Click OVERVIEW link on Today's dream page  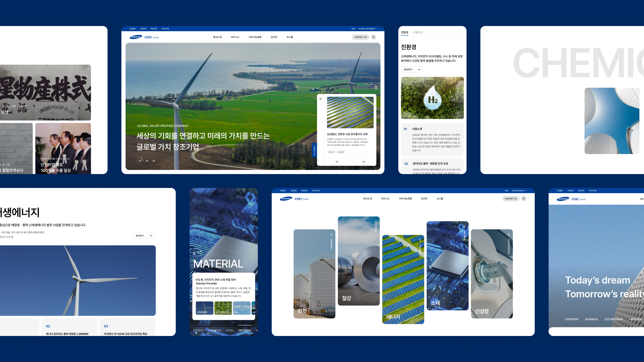pyautogui.click(x=572, y=319)
